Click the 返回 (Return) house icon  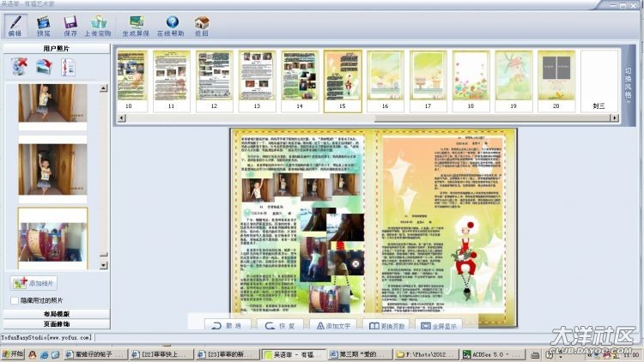(201, 24)
